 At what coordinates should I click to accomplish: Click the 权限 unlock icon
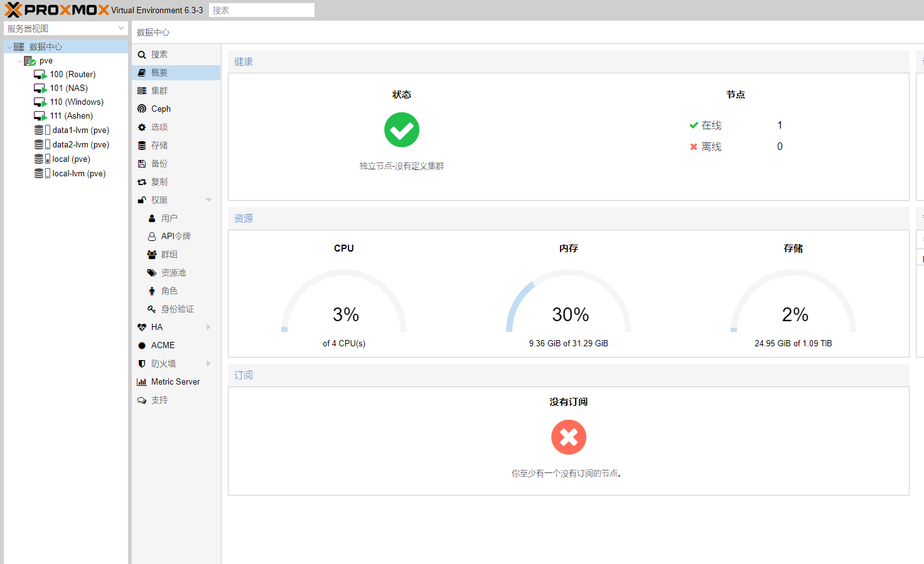coord(142,200)
